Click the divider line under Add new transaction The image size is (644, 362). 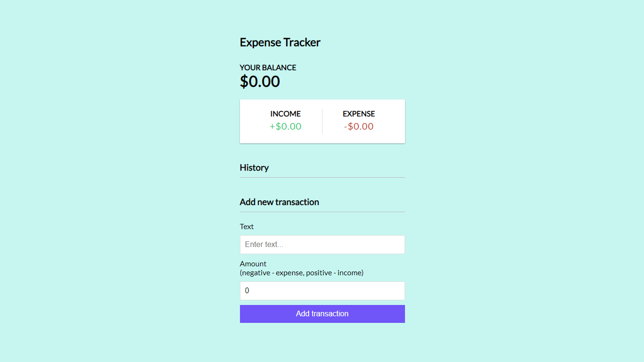tap(322, 212)
